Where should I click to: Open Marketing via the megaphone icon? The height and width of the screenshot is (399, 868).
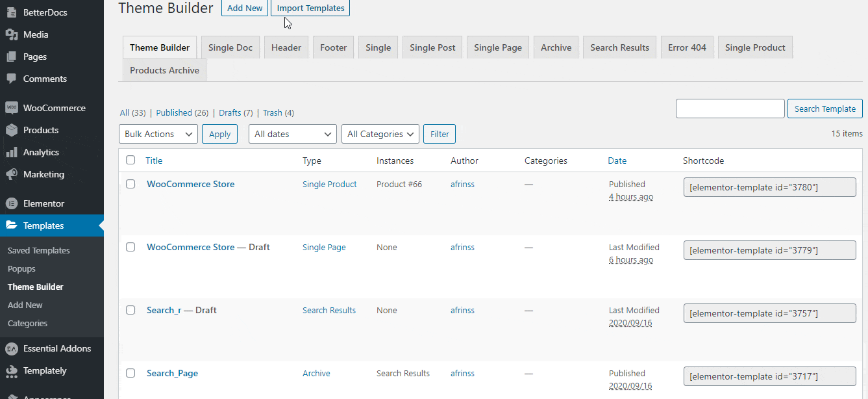click(12, 174)
